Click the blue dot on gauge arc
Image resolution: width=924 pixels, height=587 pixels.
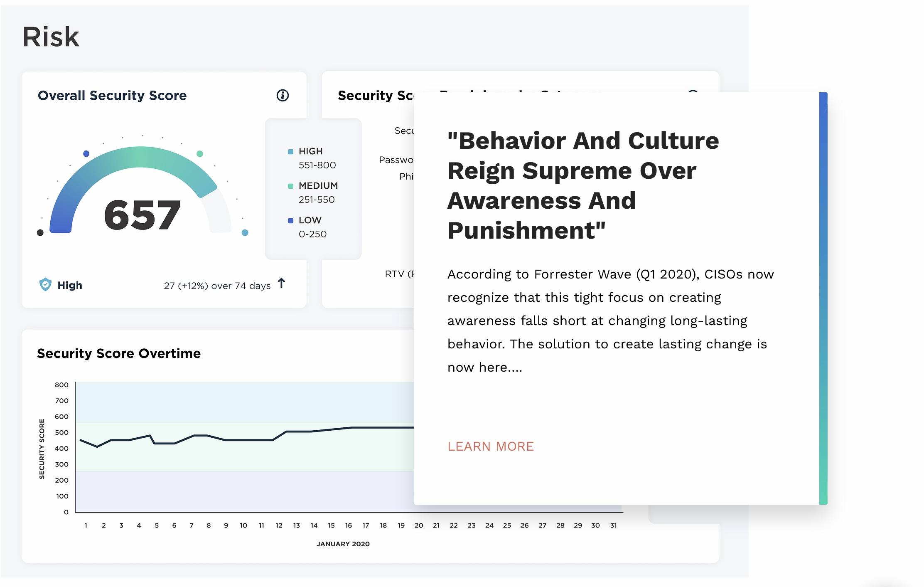point(86,154)
